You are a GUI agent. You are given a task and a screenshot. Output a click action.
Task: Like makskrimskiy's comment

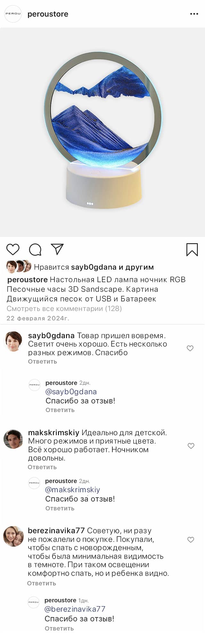pos(191,446)
